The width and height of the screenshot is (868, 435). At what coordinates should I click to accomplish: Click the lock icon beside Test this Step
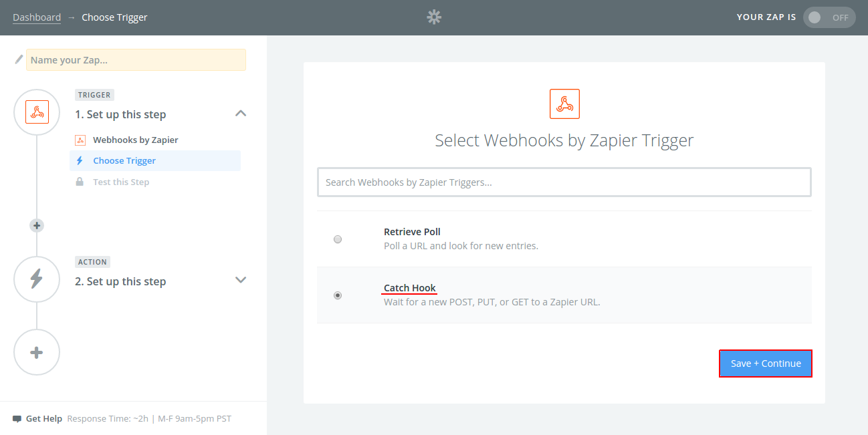point(80,182)
